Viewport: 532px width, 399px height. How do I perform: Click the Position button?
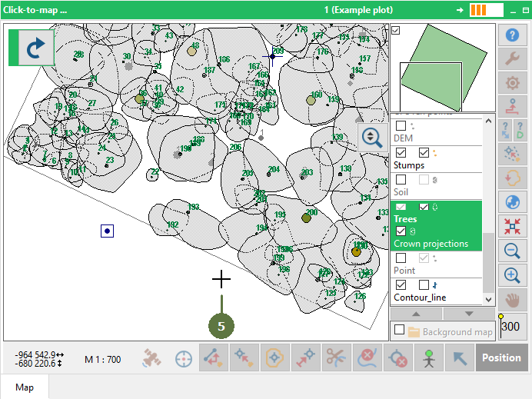point(501,357)
